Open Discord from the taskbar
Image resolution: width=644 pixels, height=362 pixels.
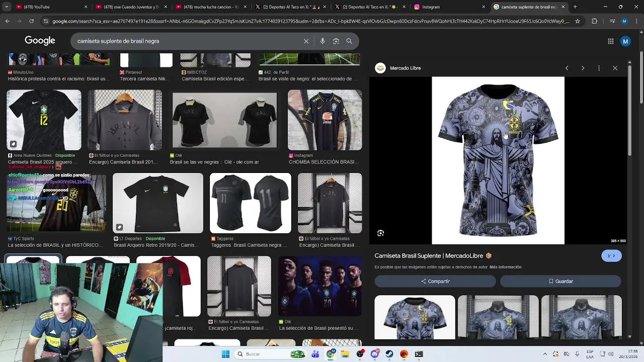374,354
